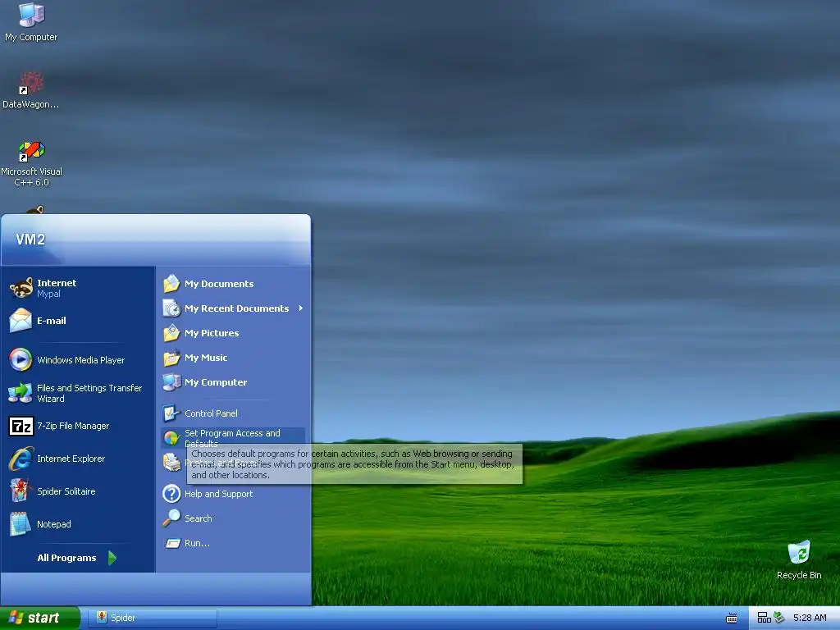Select the Recycle Bin desktop icon
The height and width of the screenshot is (630, 840).
799,552
